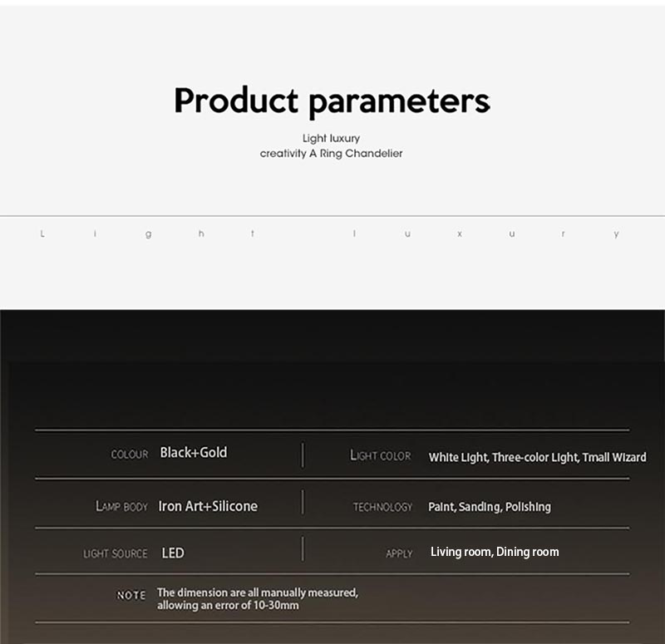Click the "LAMP BODY" label
This screenshot has height=644, width=665.
[x=121, y=506]
